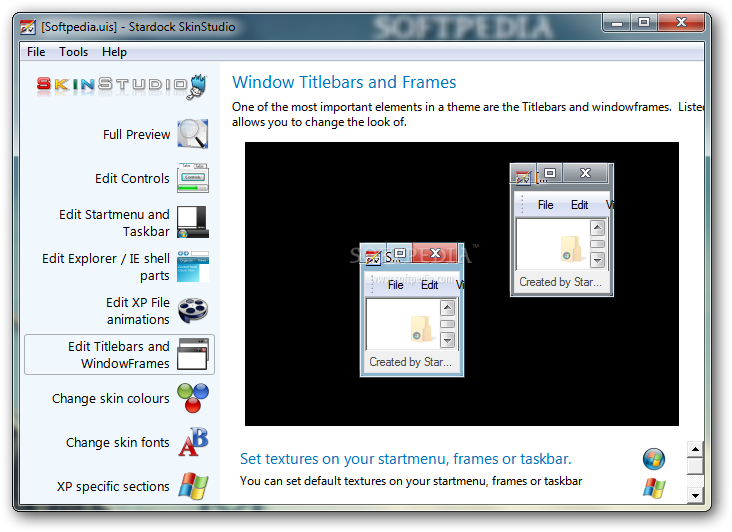This screenshot has height=532, width=732.
Task: Click the scroll down arrow of task list
Action: 695,496
